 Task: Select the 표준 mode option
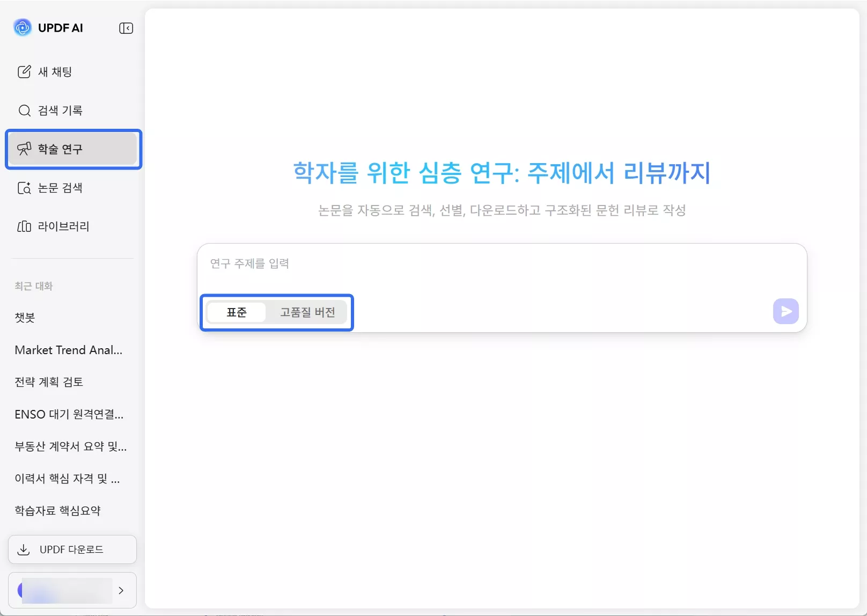(237, 312)
